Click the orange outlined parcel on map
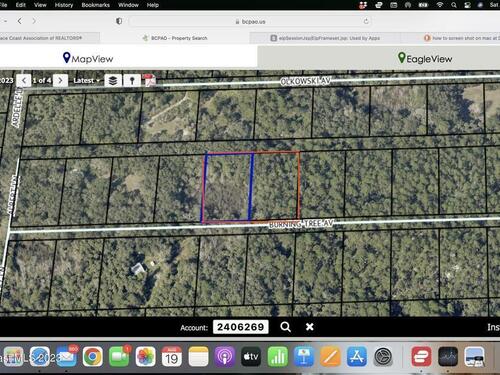 (x=276, y=186)
